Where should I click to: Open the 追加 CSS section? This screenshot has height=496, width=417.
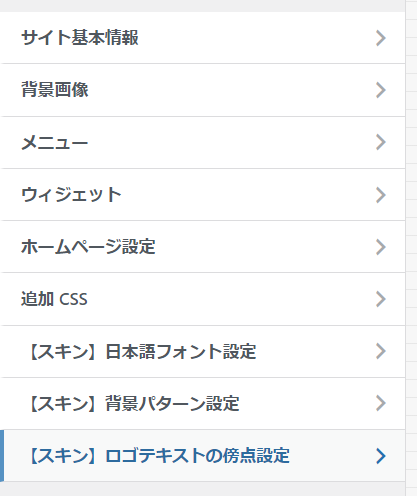coord(202,299)
